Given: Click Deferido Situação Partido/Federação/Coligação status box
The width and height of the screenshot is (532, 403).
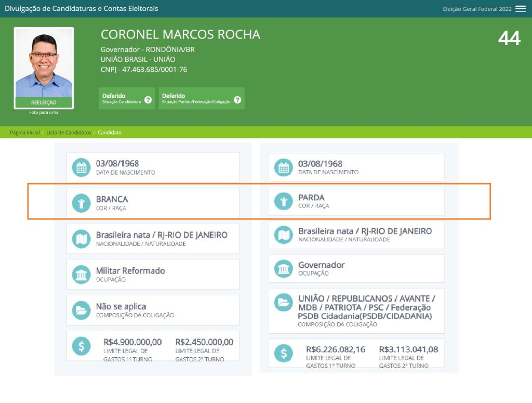Looking at the screenshot, I should [x=196, y=98].
